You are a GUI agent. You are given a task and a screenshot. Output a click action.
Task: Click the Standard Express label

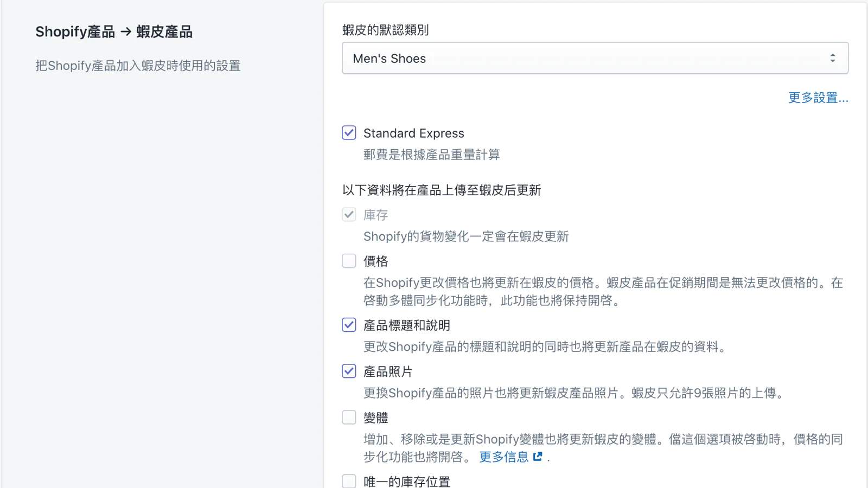(x=414, y=133)
